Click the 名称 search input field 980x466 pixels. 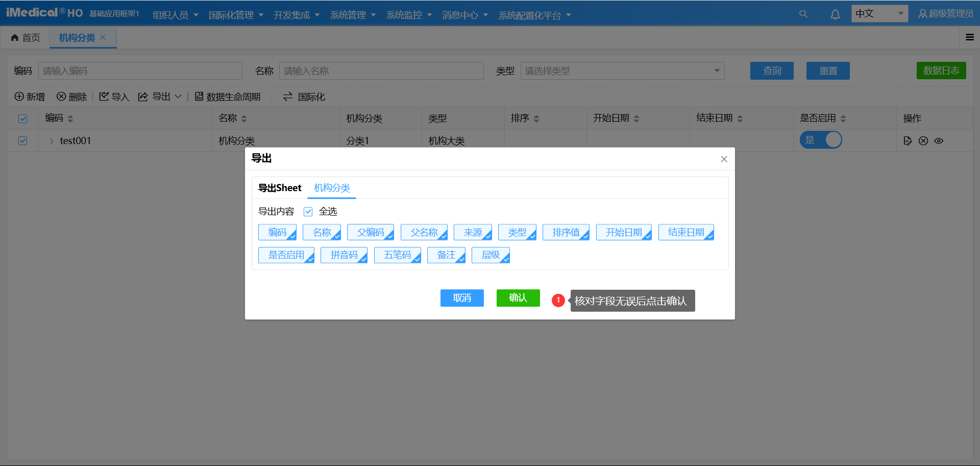381,71
